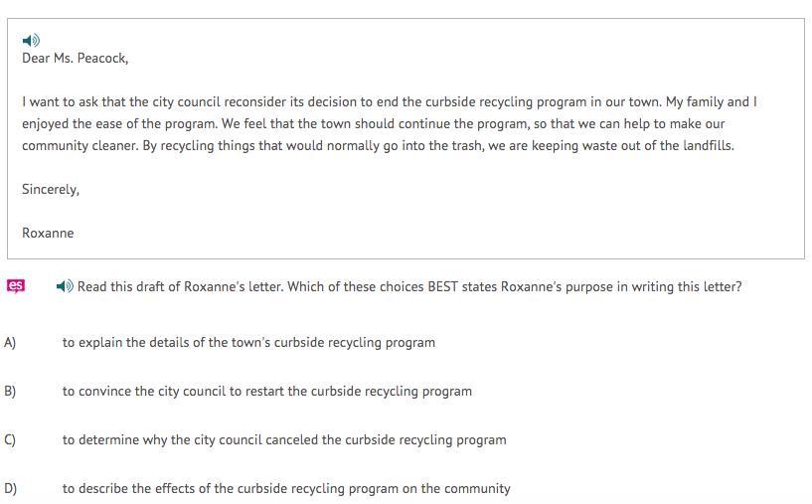Select answer B about restarting the program

pyautogui.click(x=267, y=392)
